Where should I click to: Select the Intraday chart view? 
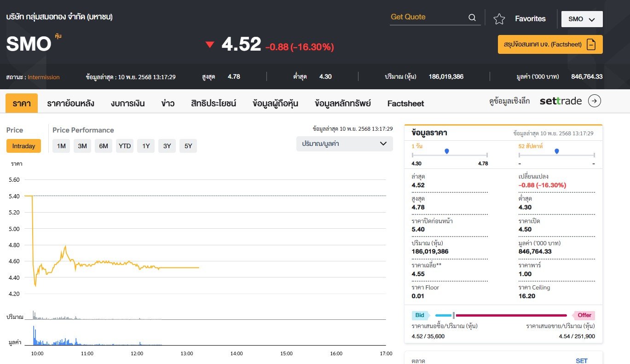click(23, 146)
